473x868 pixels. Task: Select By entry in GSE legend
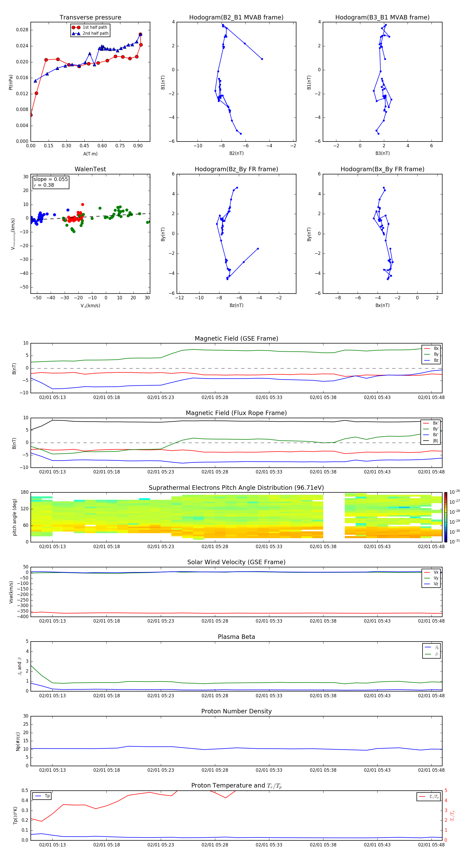pyautogui.click(x=431, y=354)
